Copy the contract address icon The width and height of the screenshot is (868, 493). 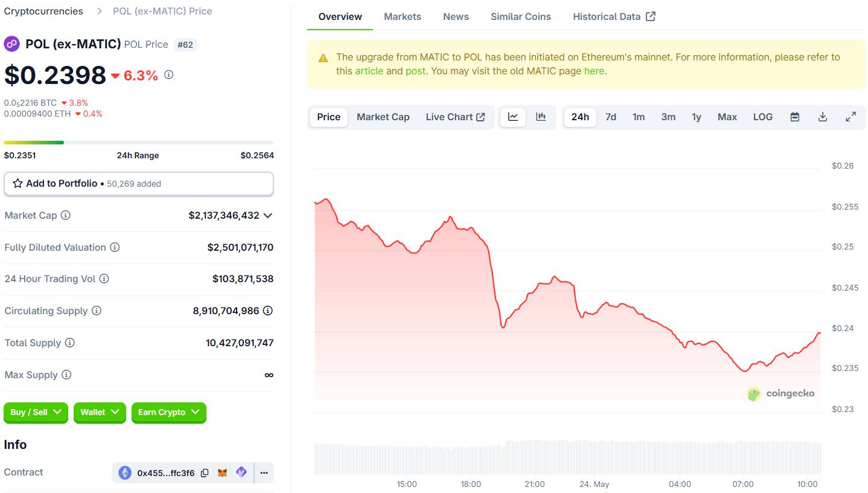(205, 472)
